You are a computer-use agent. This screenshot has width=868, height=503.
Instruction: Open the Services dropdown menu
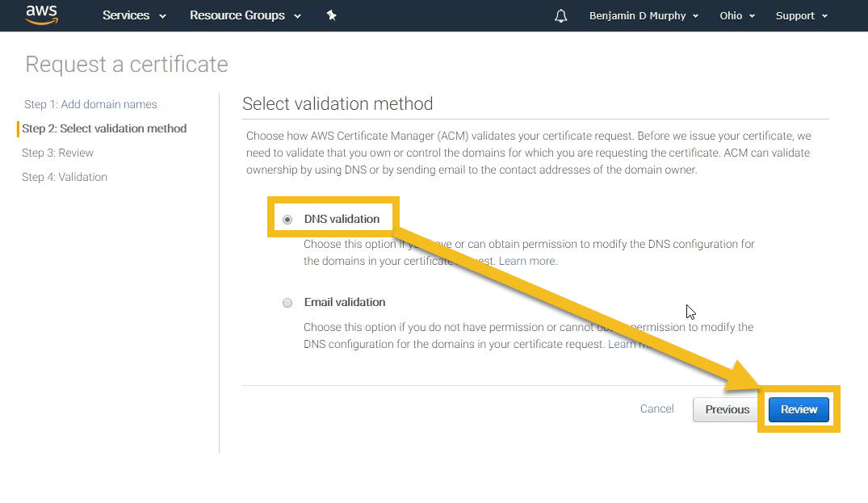coord(134,15)
